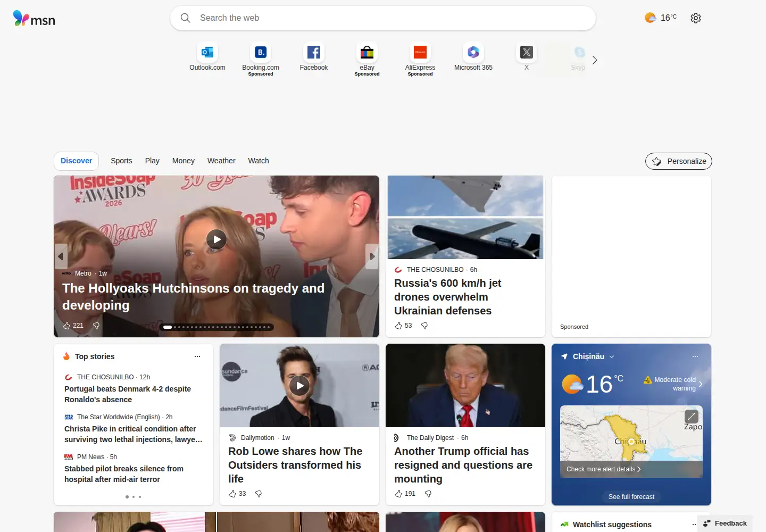Open the Money tab
Image resolution: width=766 pixels, height=532 pixels.
(184, 161)
